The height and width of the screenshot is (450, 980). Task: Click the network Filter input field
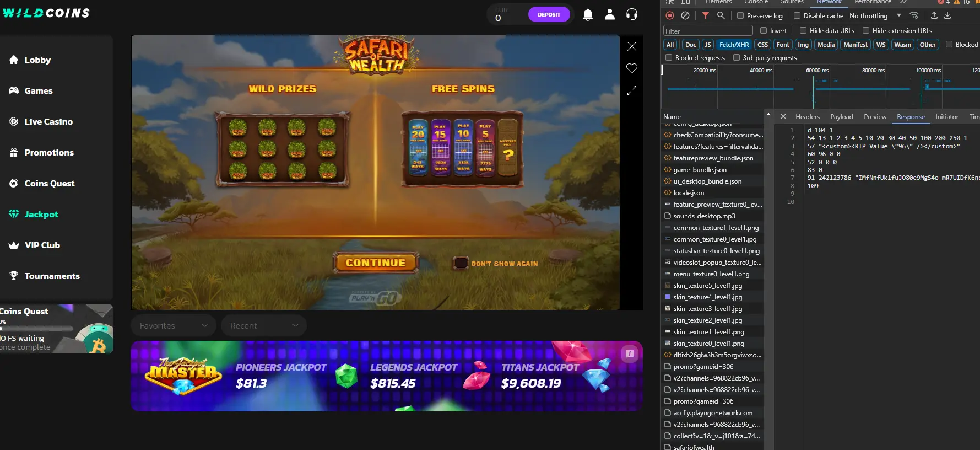coord(708,31)
